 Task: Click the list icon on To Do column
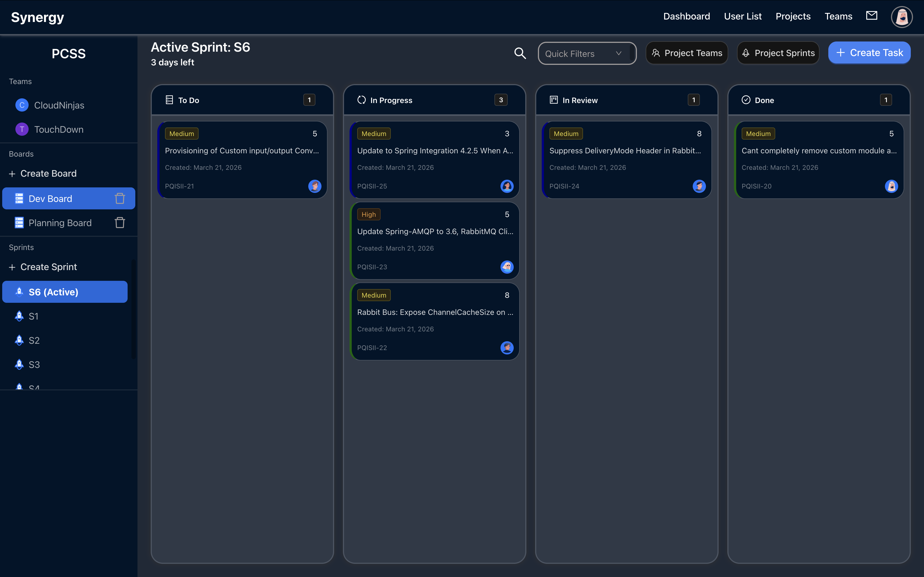169,99
